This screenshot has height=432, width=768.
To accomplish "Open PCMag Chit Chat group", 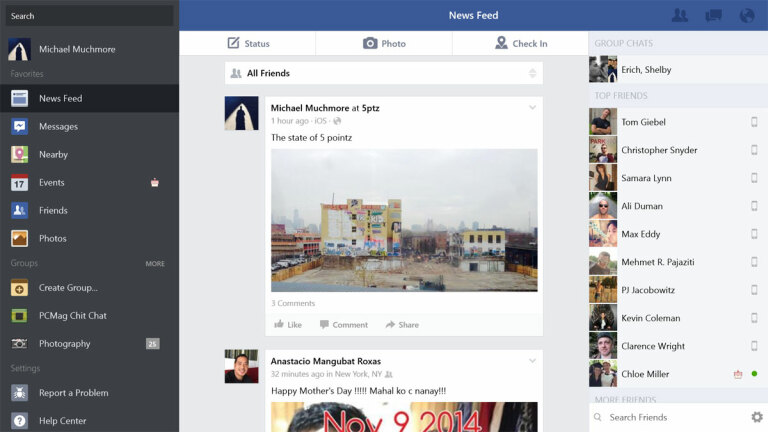I will (x=89, y=315).
